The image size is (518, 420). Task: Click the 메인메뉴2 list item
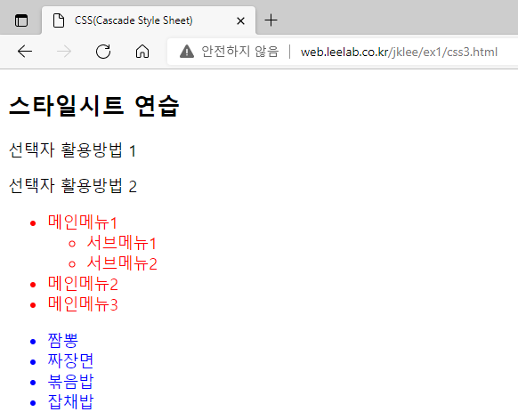tap(83, 284)
